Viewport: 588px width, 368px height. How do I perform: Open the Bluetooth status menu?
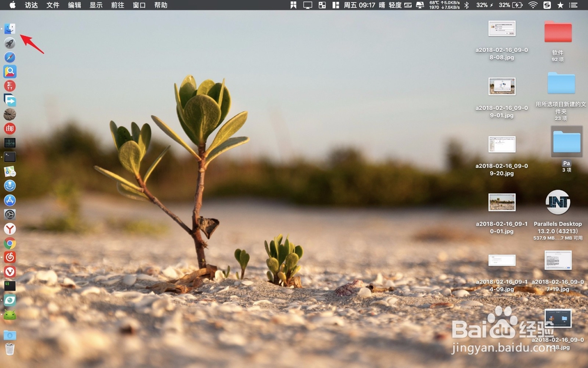pos(466,5)
